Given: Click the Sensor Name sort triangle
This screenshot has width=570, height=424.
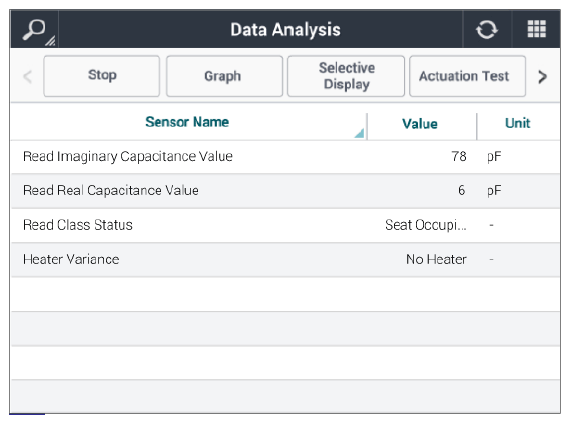Looking at the screenshot, I should pos(359,133).
